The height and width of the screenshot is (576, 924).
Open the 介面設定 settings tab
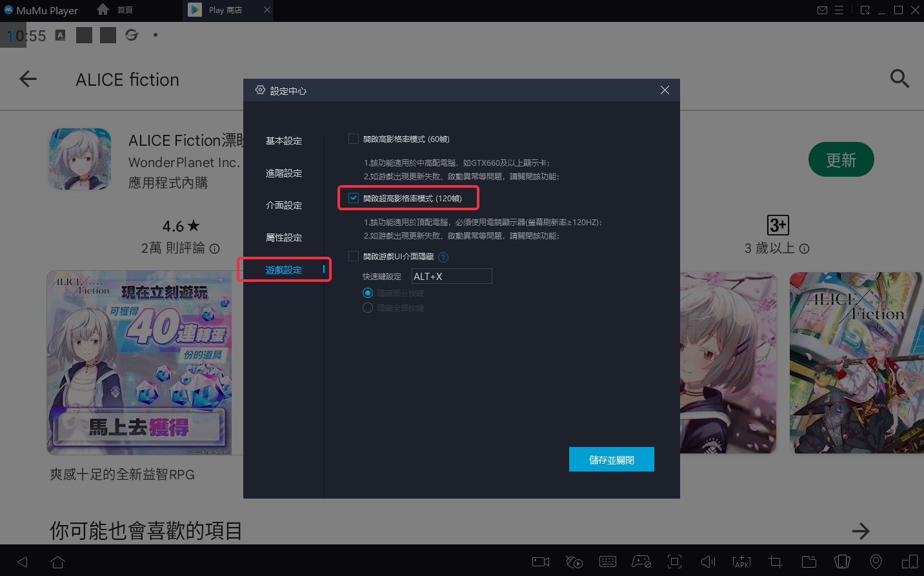[x=284, y=205]
